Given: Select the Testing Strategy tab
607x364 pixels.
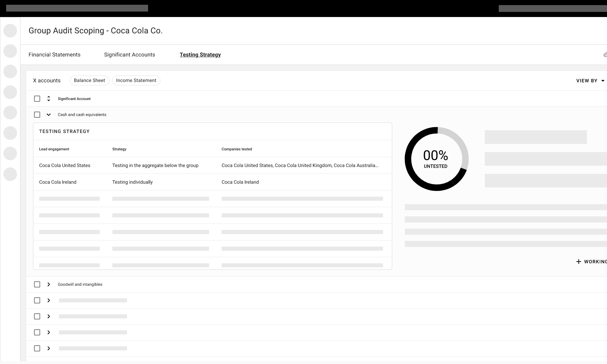Looking at the screenshot, I should tap(200, 55).
